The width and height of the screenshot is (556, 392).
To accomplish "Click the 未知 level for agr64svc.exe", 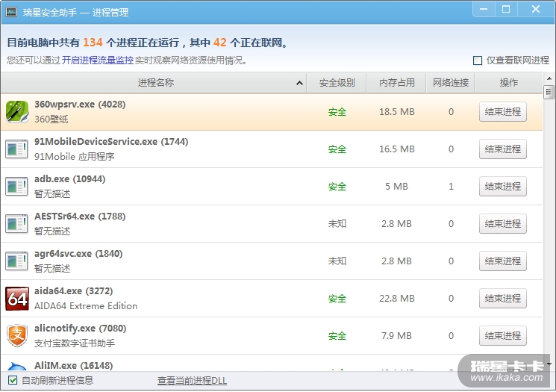I will tap(337, 261).
